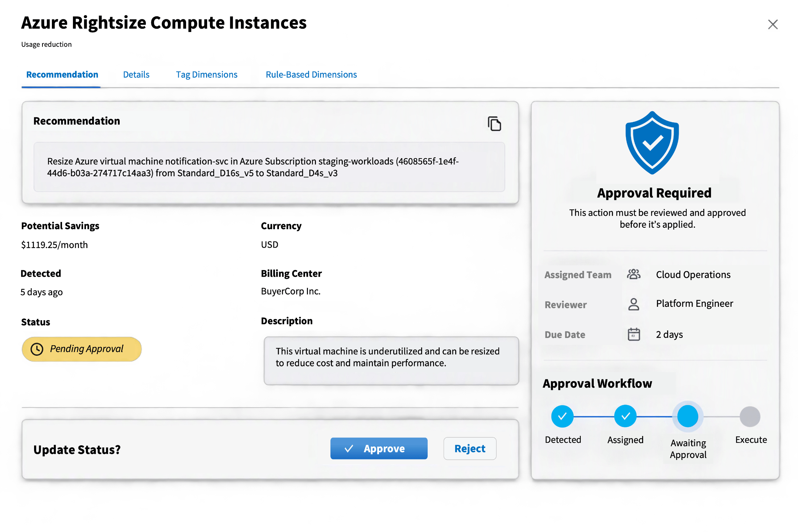Click the clock icon in Pending Approval badge

pyautogui.click(x=37, y=349)
